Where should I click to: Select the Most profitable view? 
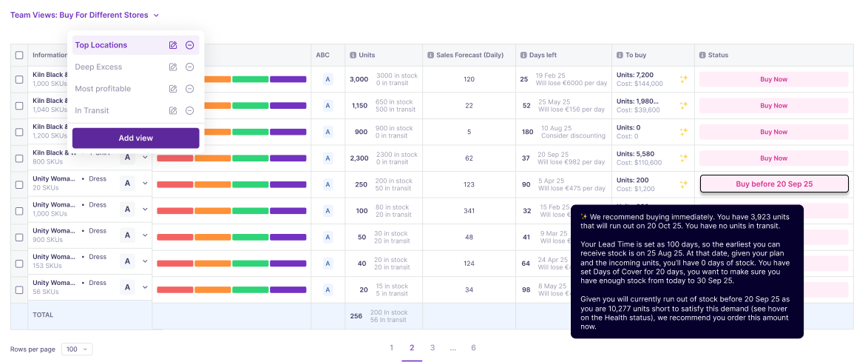click(x=103, y=89)
